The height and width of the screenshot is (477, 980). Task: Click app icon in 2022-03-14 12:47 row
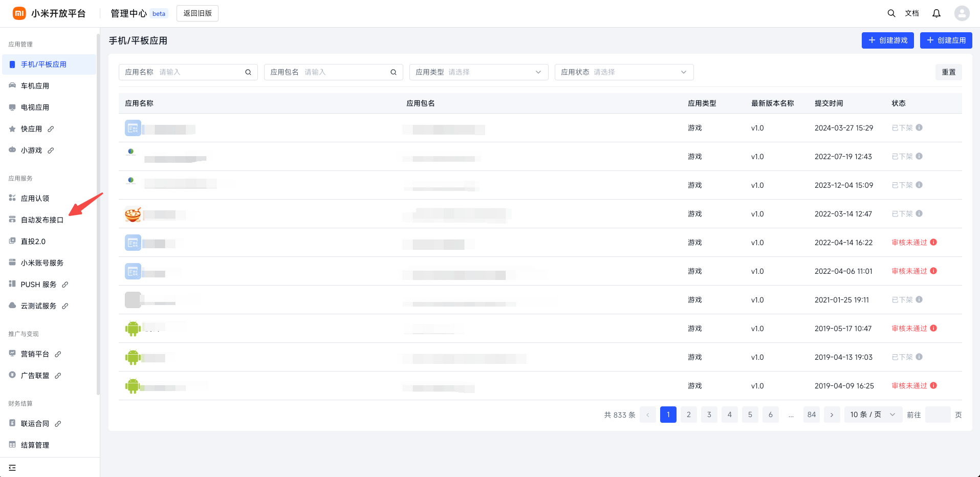(133, 214)
